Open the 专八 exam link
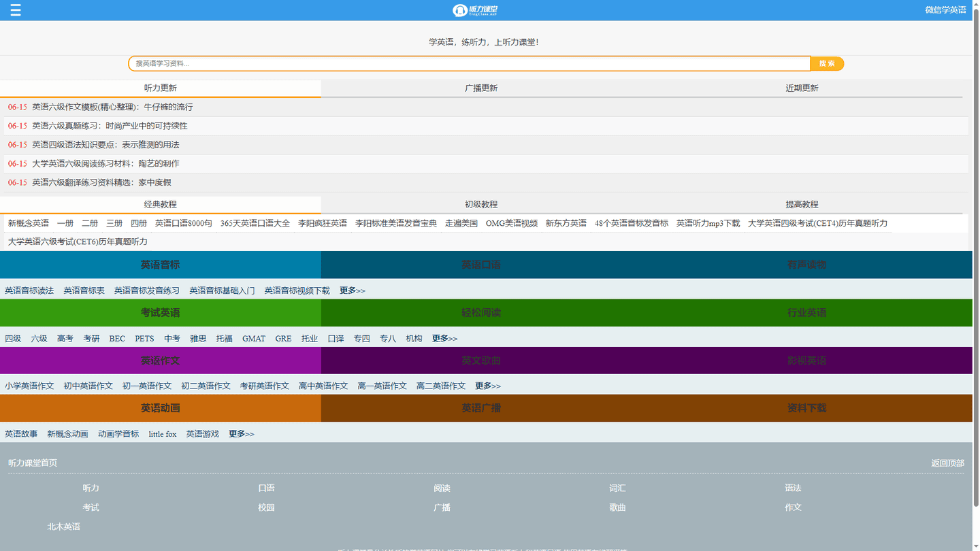The width and height of the screenshot is (980, 551). (x=388, y=338)
